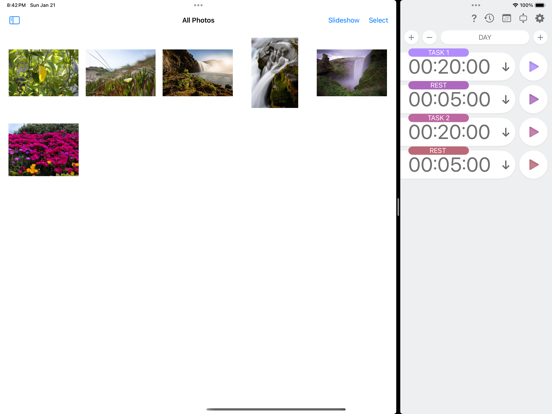Start the first REST timer
The height and width of the screenshot is (414, 552).
point(534,99)
